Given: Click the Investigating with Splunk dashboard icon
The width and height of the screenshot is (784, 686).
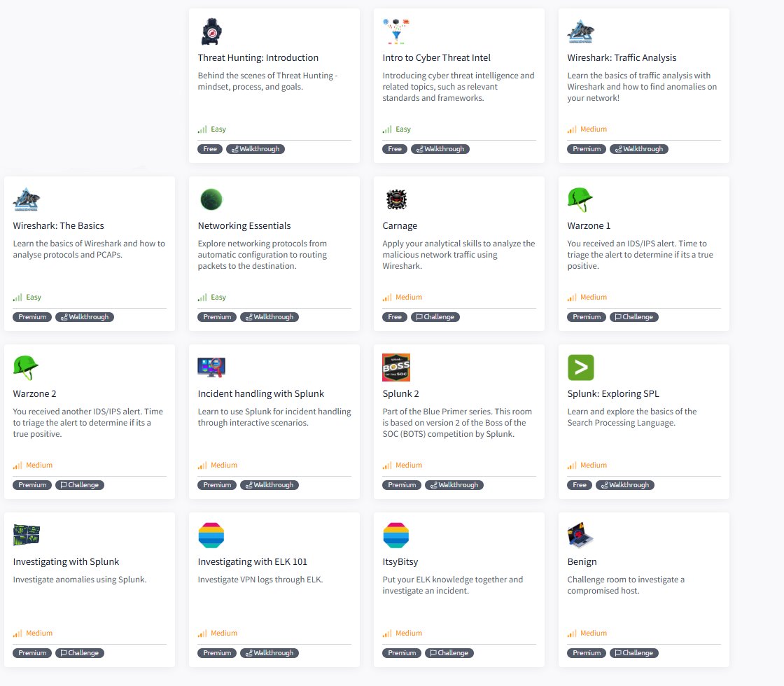Looking at the screenshot, I should pyautogui.click(x=27, y=535).
